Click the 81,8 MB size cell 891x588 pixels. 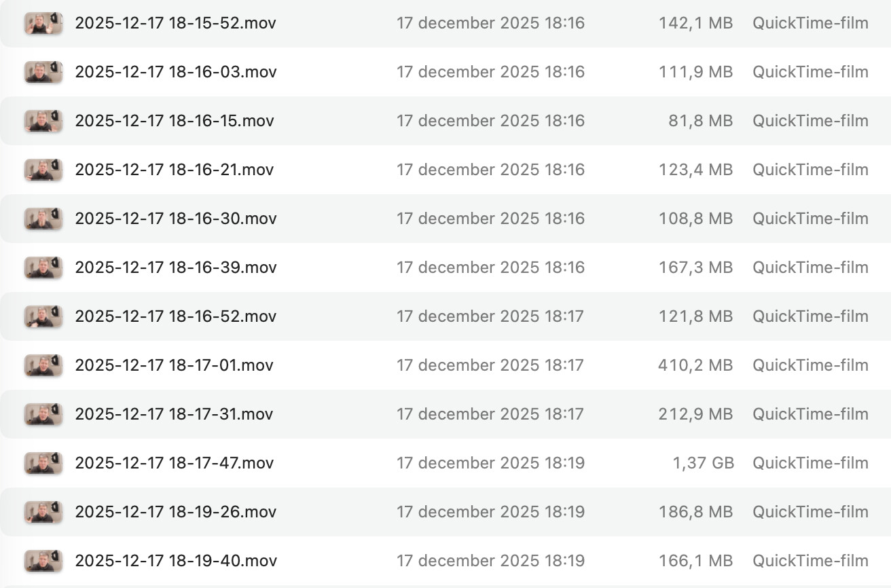[x=700, y=121]
